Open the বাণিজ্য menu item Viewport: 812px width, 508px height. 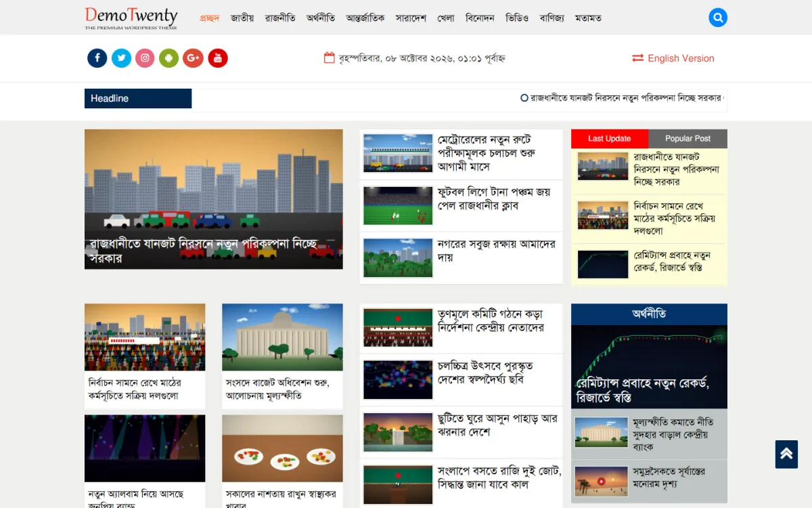[552, 18]
